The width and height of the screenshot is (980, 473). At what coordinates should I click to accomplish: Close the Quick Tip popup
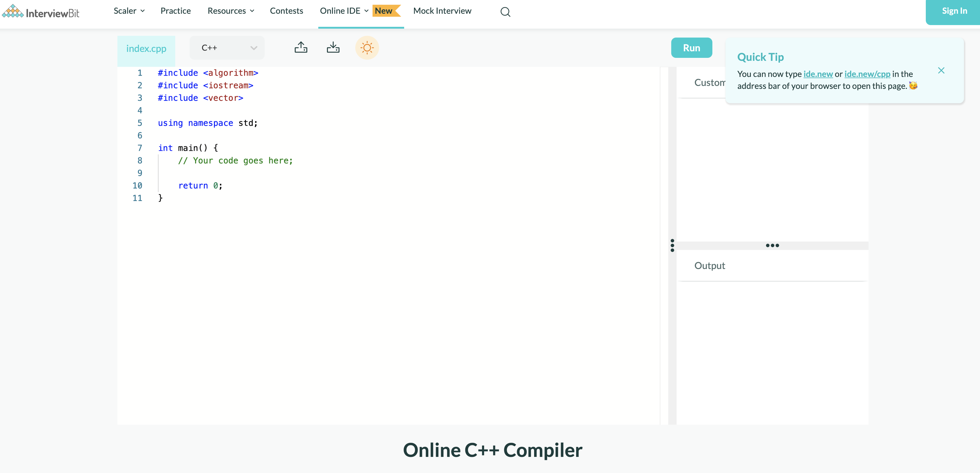tap(941, 71)
